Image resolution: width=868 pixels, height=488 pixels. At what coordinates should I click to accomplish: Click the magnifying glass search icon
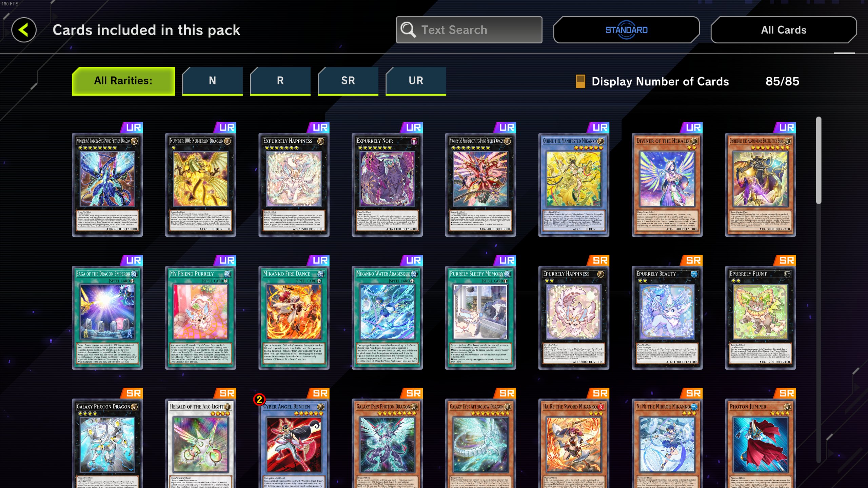pyautogui.click(x=408, y=30)
